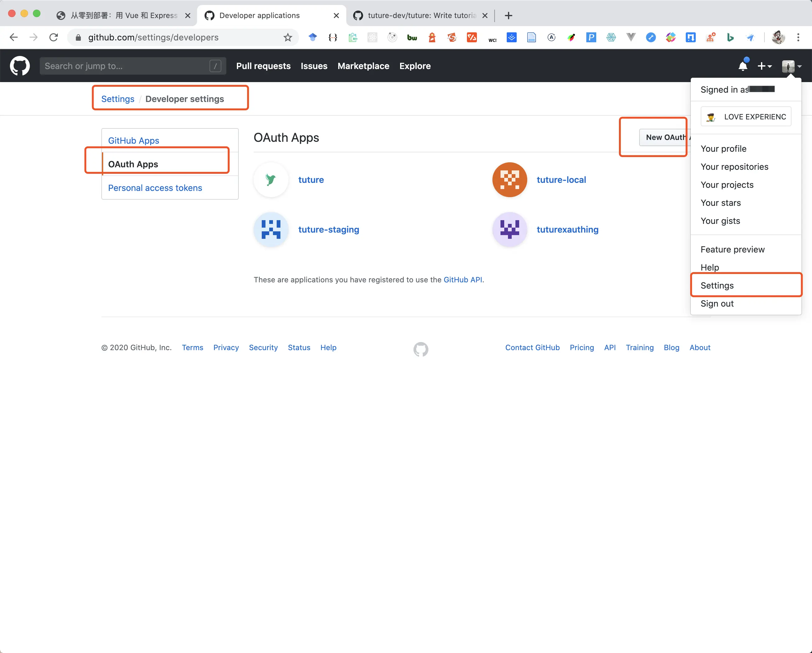The width and height of the screenshot is (812, 653).
Task: Choose Your gists in the user menu
Action: pos(746,221)
